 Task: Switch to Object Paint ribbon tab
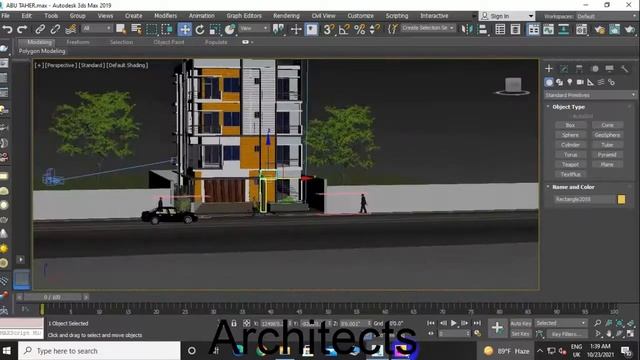(169, 42)
